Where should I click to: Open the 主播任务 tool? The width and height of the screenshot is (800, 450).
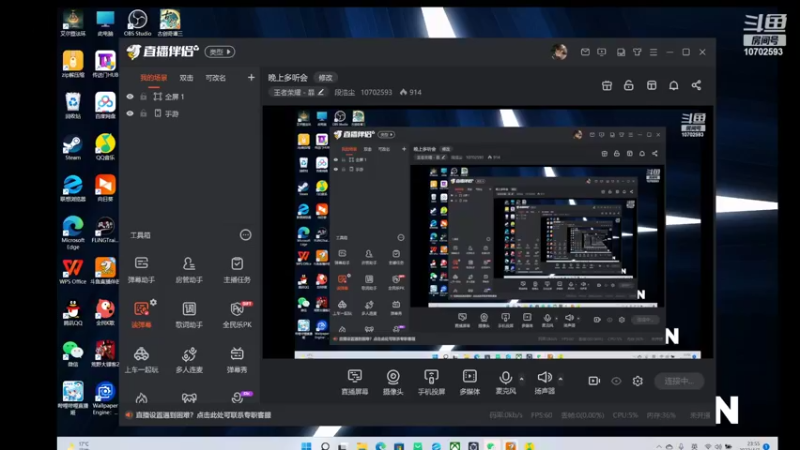coord(237,270)
